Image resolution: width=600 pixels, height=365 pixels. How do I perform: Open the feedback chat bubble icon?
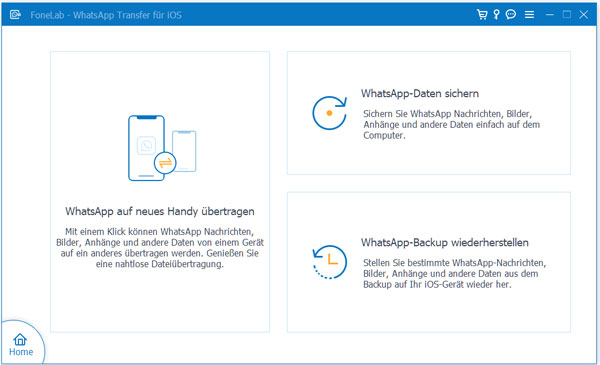tap(511, 15)
